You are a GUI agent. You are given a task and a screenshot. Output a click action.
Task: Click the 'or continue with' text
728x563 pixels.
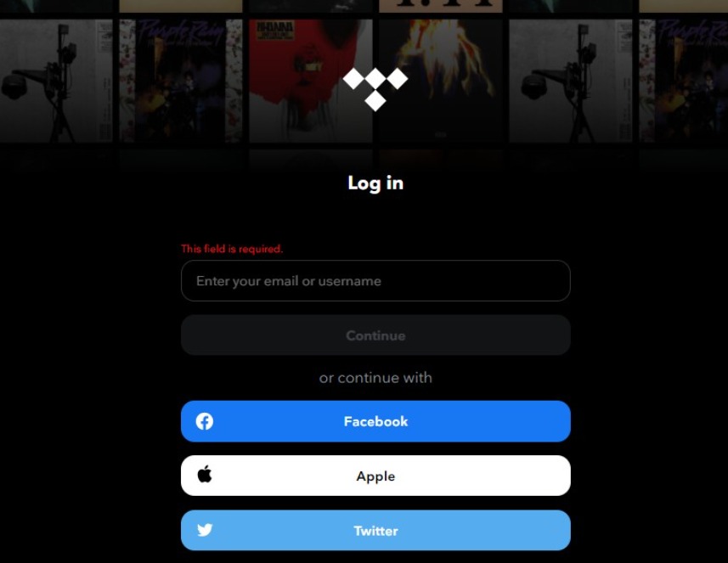tap(375, 378)
